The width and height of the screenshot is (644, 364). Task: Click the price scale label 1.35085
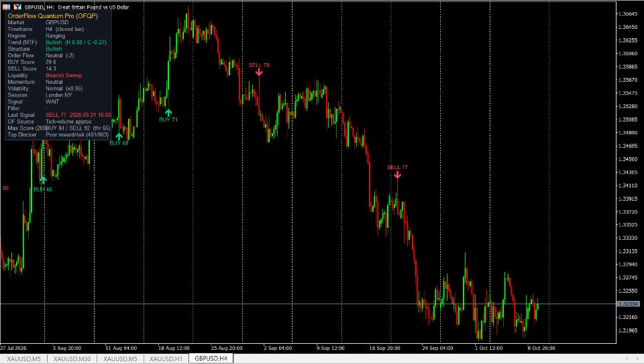click(x=628, y=120)
